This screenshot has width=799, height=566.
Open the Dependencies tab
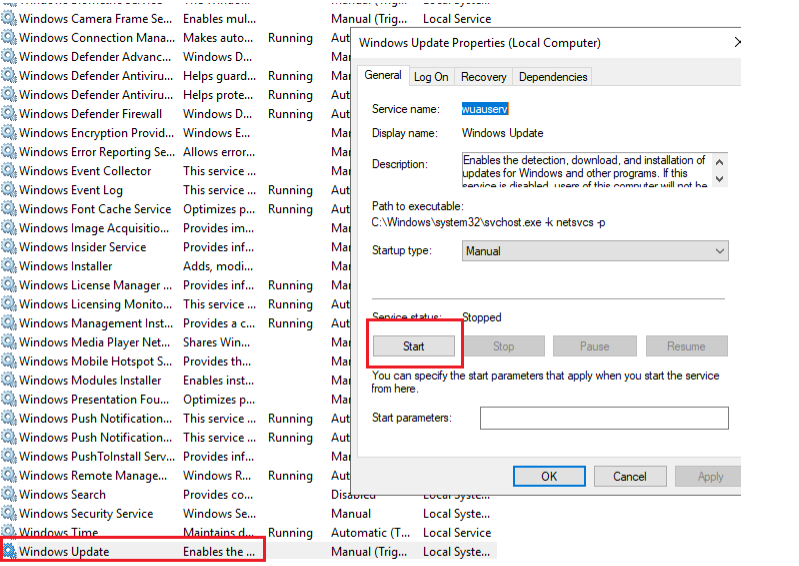pyautogui.click(x=553, y=77)
